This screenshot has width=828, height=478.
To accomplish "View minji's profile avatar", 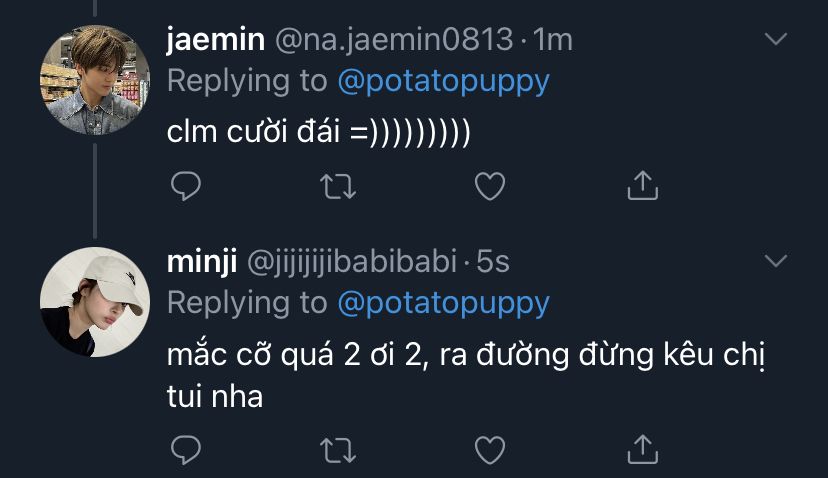I will tap(94, 302).
